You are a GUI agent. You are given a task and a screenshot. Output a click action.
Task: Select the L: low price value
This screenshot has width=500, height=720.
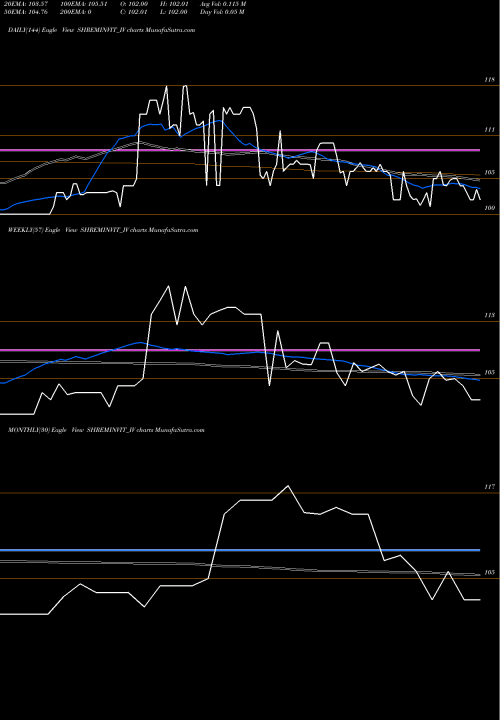point(174,12)
